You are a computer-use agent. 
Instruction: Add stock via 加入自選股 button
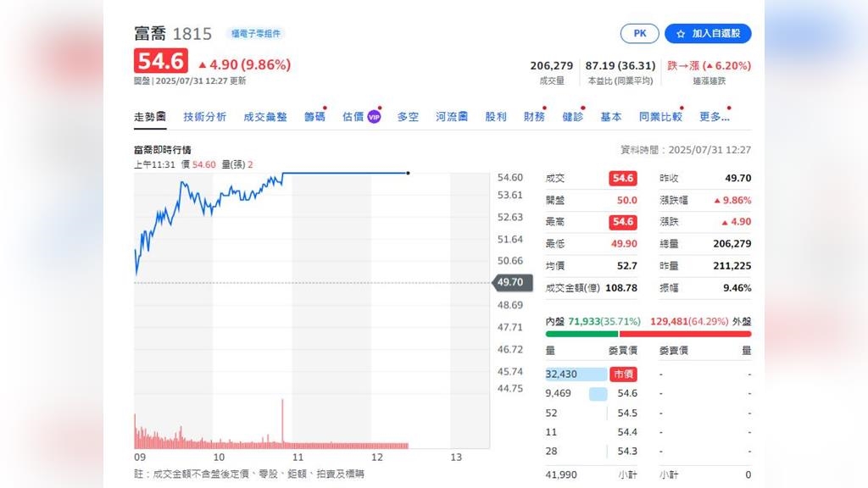tap(708, 33)
